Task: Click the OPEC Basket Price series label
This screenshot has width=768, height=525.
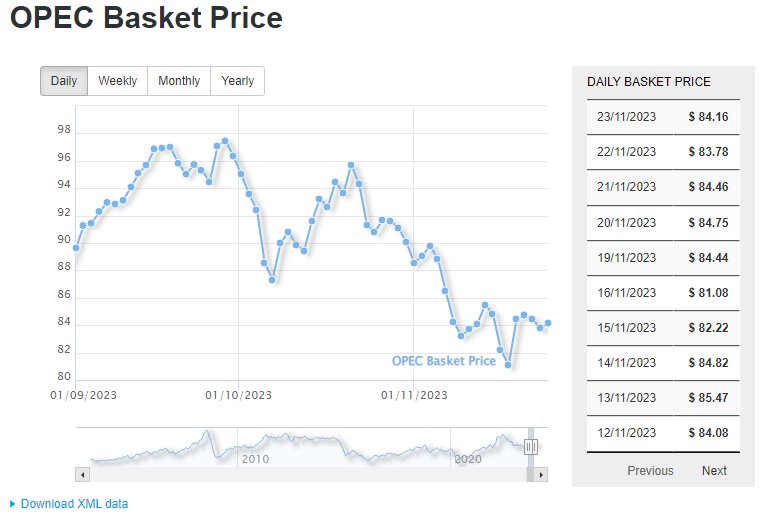Action: tap(443, 361)
